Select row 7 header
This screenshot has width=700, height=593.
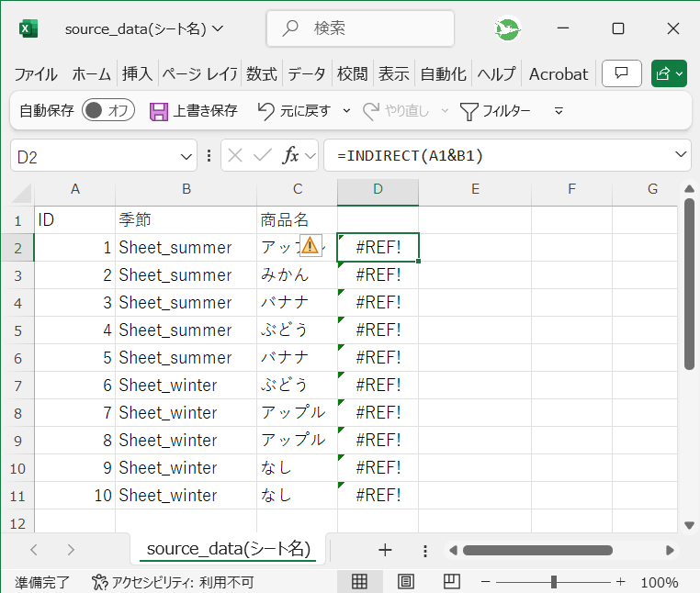pyautogui.click(x=17, y=386)
